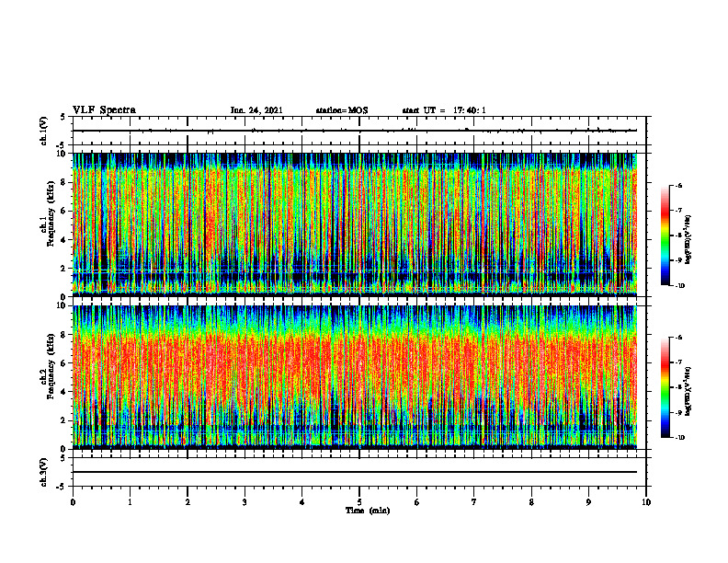Click tick label "1" on the Time axis

pos(130,502)
